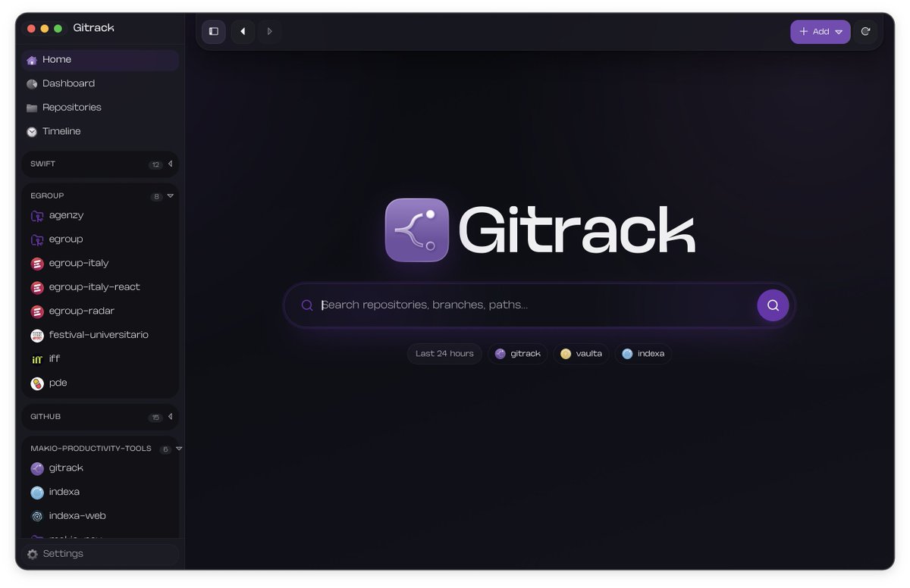
Task: Collapse the MAKIO-PRODUCTIVITY-TOOLS group
Action: click(x=179, y=449)
